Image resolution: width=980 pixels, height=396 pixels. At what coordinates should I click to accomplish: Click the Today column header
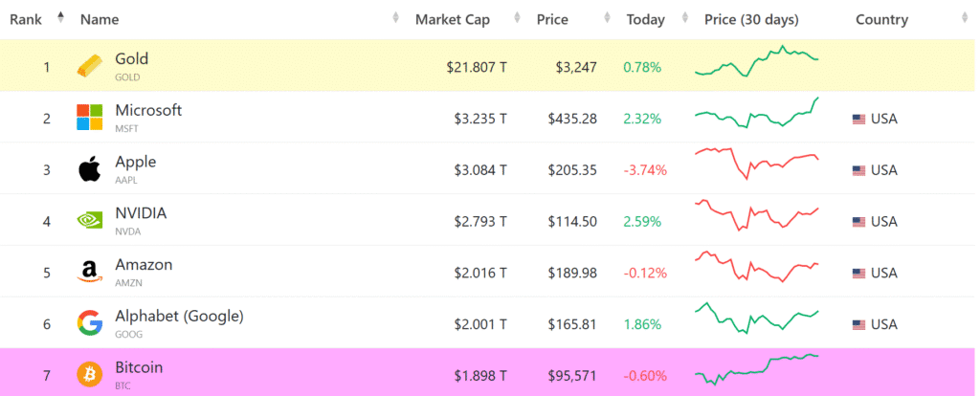click(x=645, y=19)
